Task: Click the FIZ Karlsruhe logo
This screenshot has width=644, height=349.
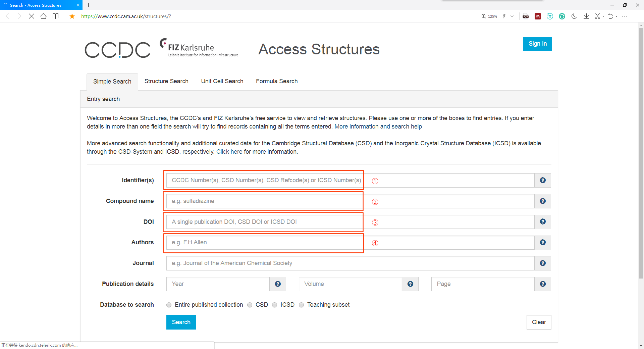Action: click(199, 48)
